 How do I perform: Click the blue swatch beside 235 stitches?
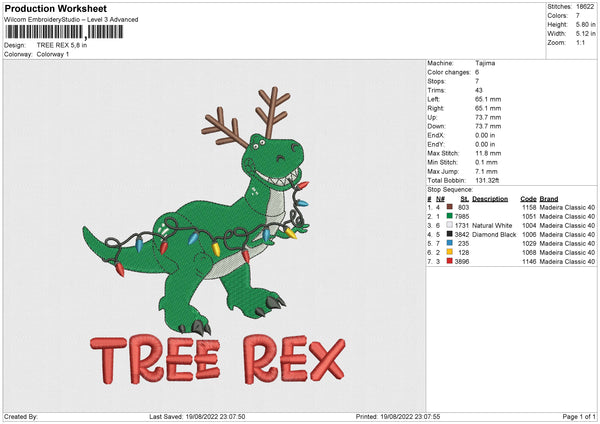coord(450,243)
